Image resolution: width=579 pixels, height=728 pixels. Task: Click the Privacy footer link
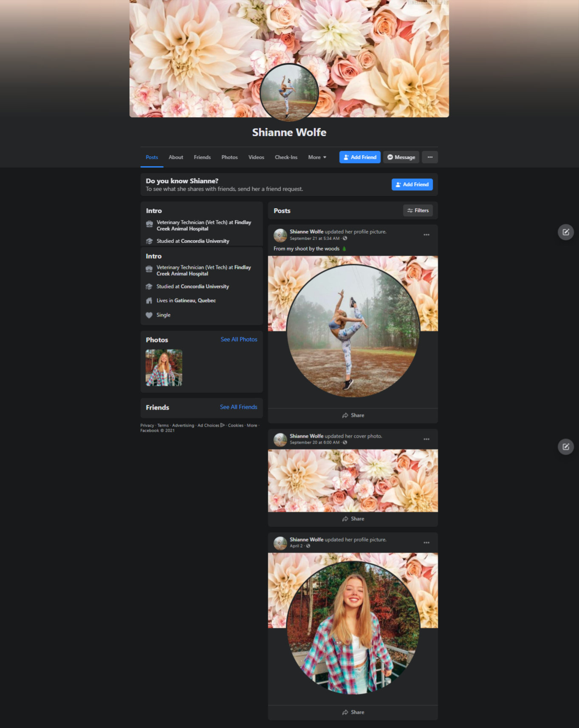click(147, 425)
